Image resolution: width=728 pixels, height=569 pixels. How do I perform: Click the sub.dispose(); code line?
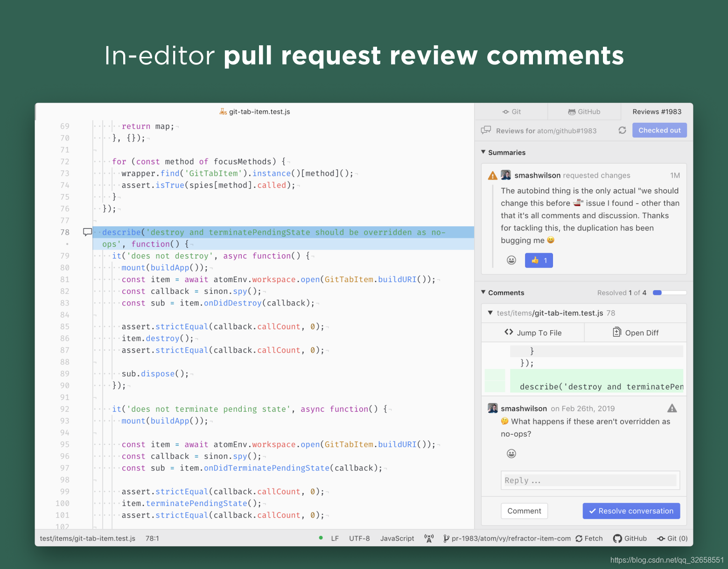click(155, 374)
